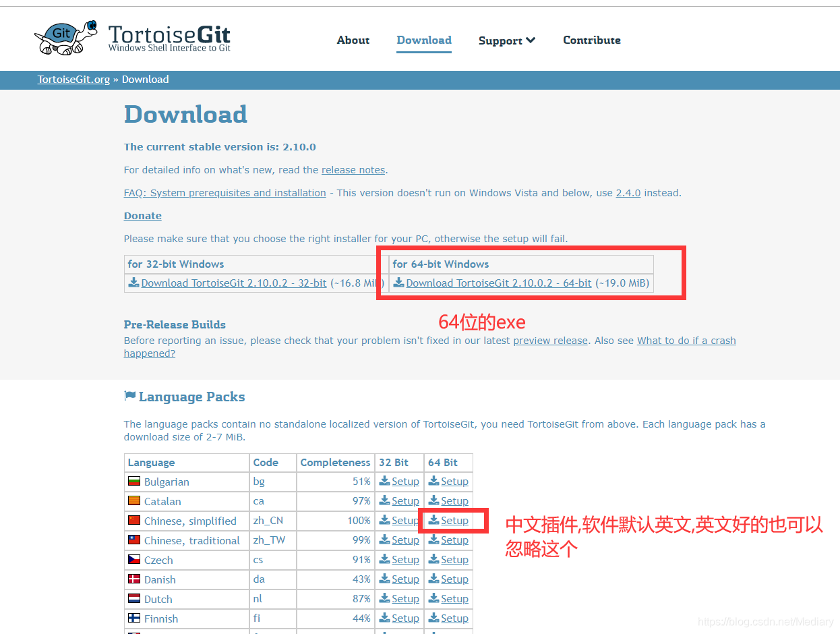The height and width of the screenshot is (634, 840).
Task: Open the Donate link
Action: pyautogui.click(x=143, y=216)
